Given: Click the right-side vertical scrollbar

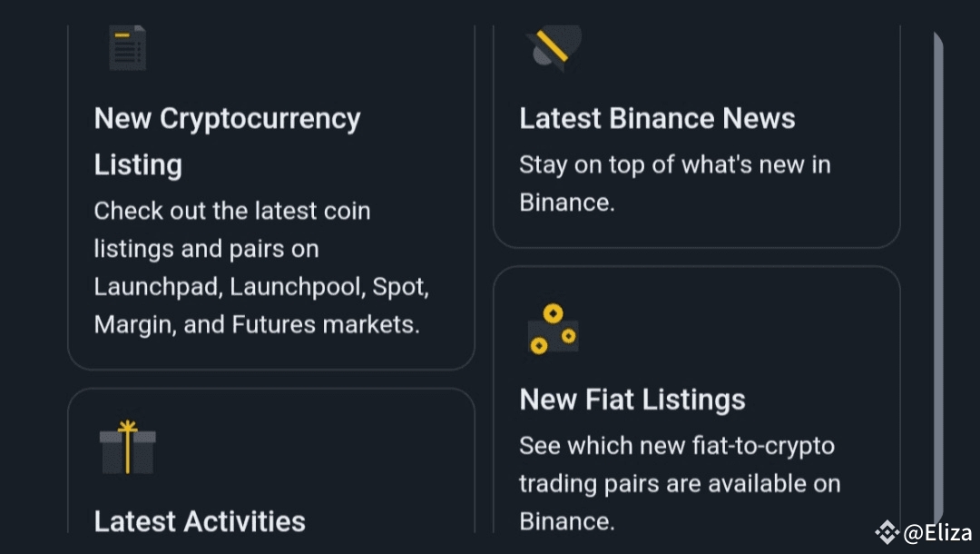Looking at the screenshot, I should 938,272.
